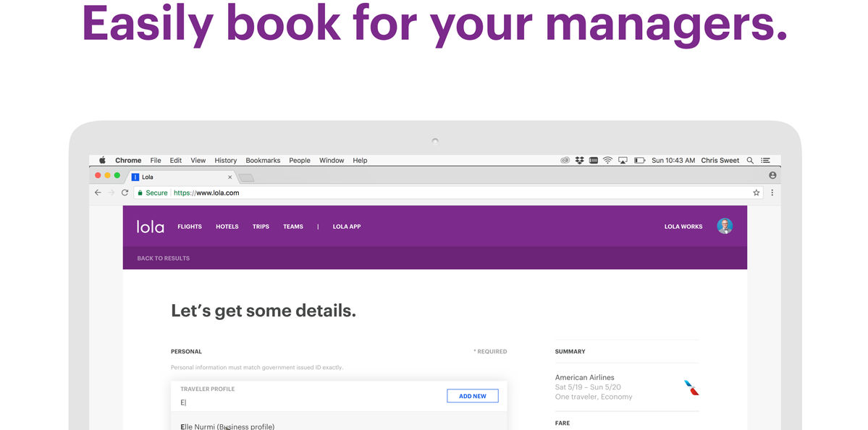Open the Lola App link

[347, 227]
